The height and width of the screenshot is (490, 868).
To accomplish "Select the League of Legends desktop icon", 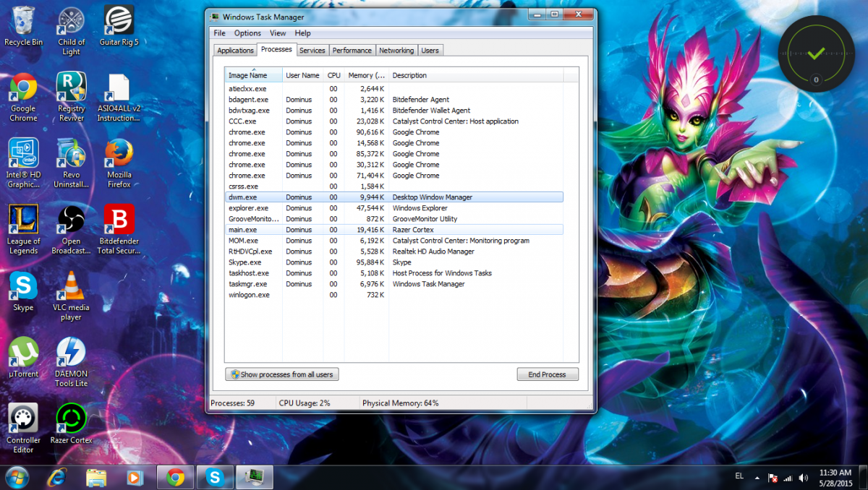I will click(23, 230).
